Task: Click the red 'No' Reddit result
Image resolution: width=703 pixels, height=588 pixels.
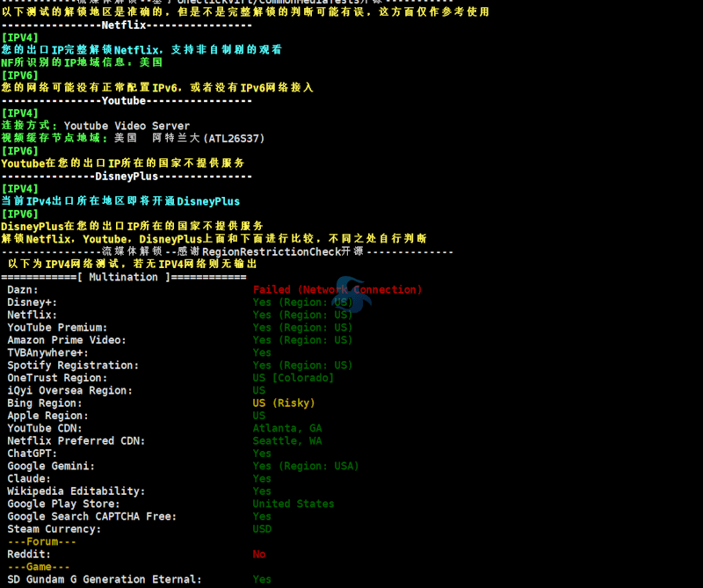Action: tap(259, 554)
